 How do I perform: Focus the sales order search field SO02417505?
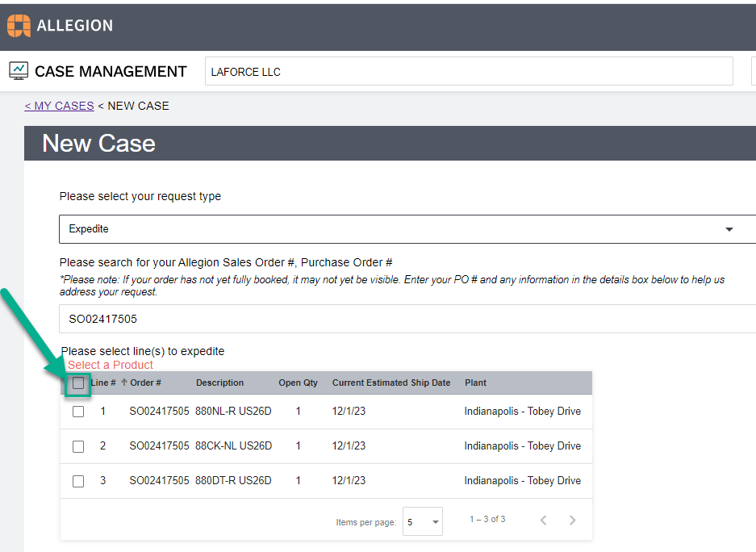[x=403, y=319]
